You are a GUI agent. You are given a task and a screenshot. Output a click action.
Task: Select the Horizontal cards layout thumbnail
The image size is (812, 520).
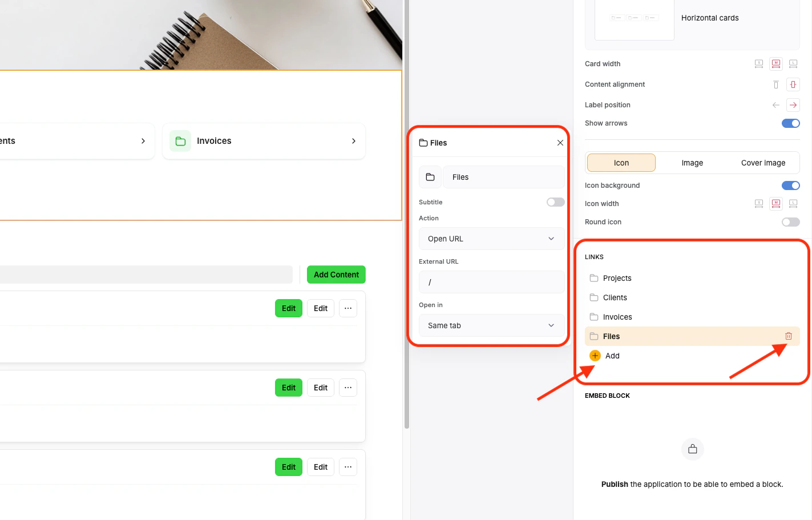click(635, 19)
